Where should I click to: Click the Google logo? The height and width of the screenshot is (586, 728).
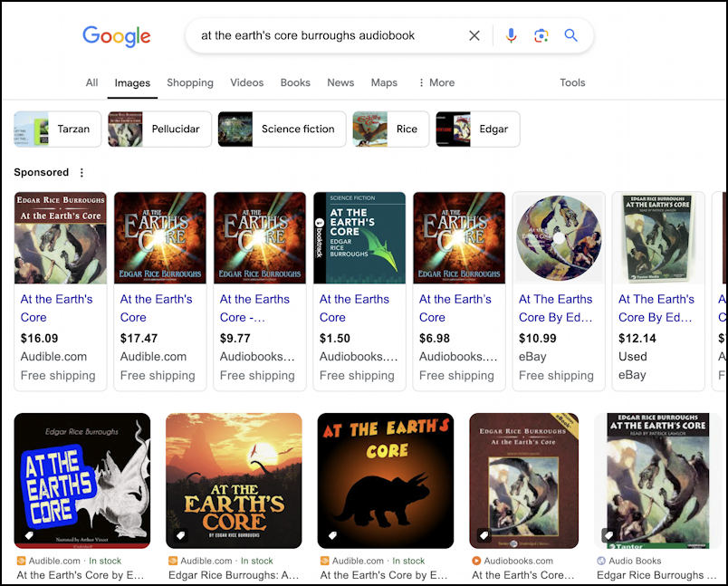click(117, 36)
